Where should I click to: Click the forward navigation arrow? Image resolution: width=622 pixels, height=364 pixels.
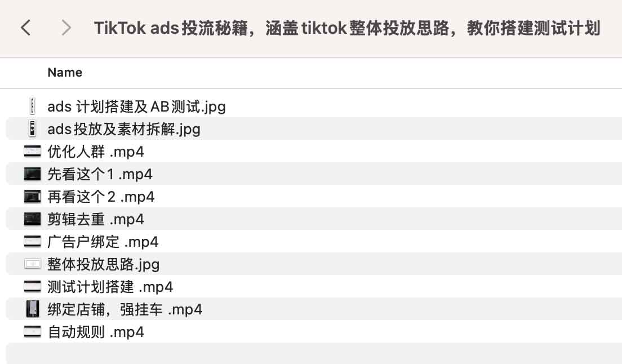coord(66,28)
